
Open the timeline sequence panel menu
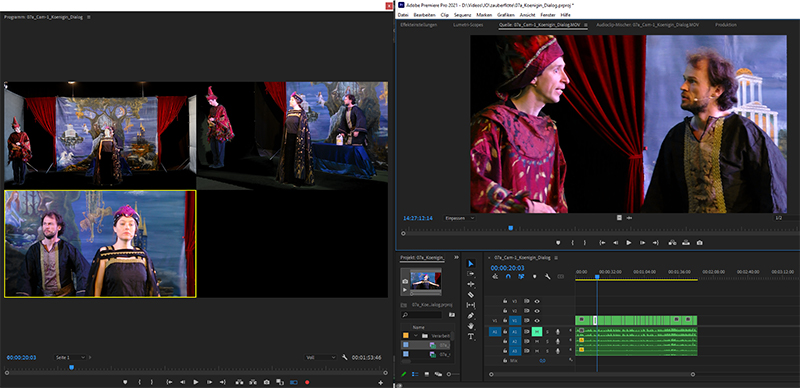point(556,258)
